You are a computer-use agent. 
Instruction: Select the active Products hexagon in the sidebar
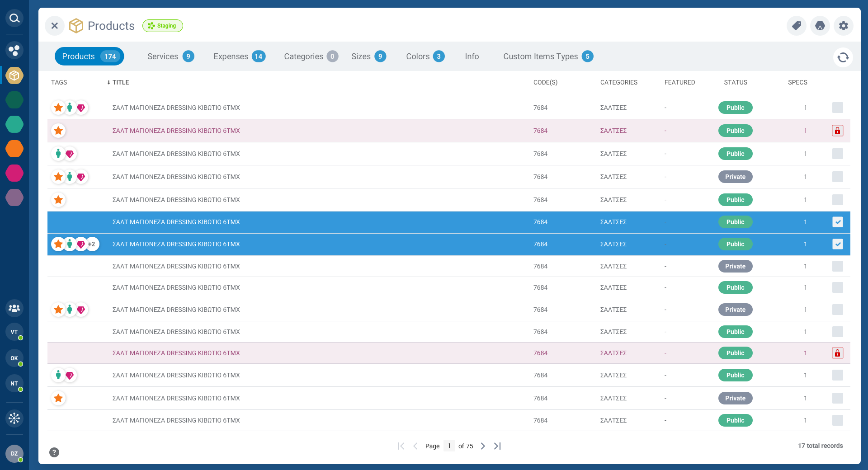coord(14,75)
